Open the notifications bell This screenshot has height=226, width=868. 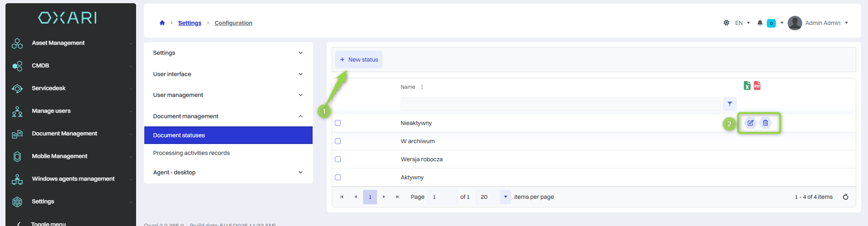tap(760, 23)
